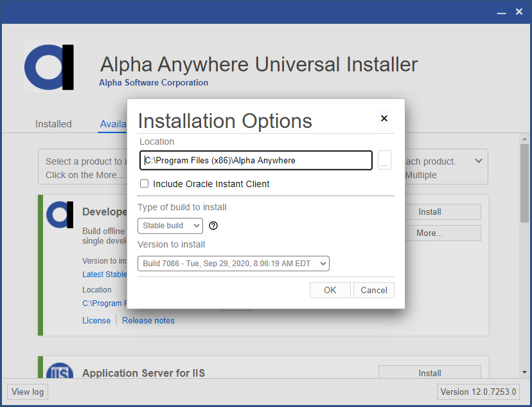The height and width of the screenshot is (407, 532).
Task: Click the Application Server for IIS title
Action: coord(143,373)
